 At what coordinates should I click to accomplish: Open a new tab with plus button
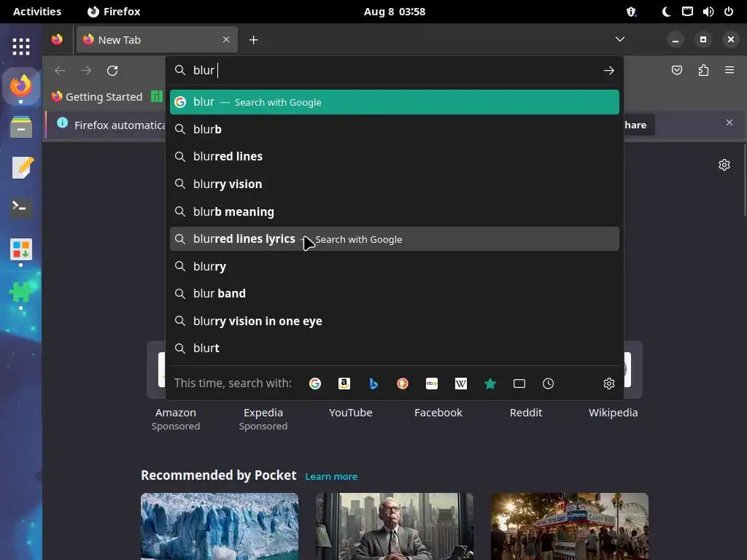[253, 40]
